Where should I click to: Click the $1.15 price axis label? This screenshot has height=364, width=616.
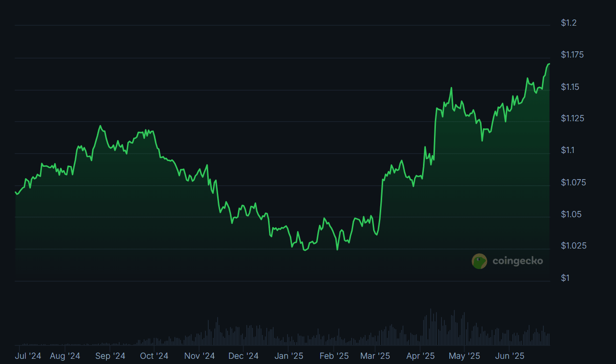point(570,87)
